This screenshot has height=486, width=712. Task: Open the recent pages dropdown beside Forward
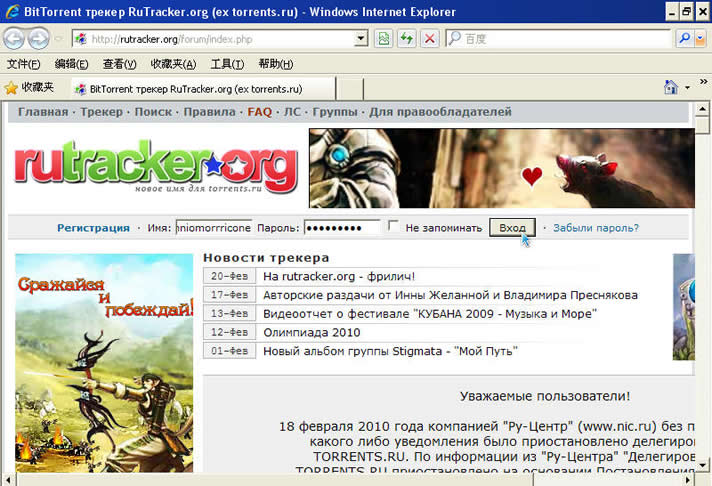[x=59, y=39]
